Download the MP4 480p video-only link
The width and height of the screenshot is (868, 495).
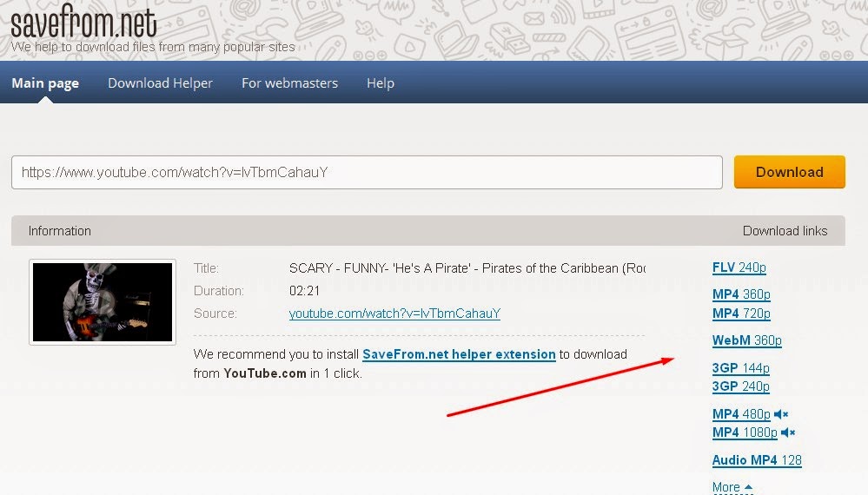(741, 414)
